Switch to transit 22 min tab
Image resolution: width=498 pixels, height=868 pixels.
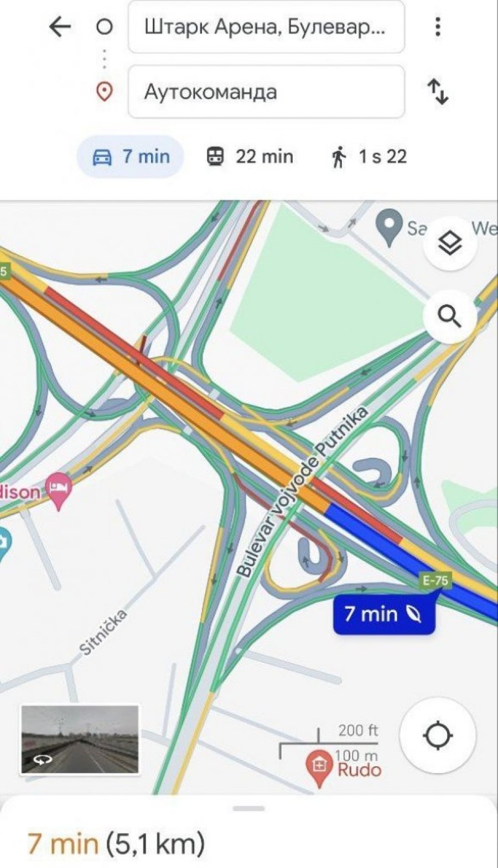[x=250, y=156]
